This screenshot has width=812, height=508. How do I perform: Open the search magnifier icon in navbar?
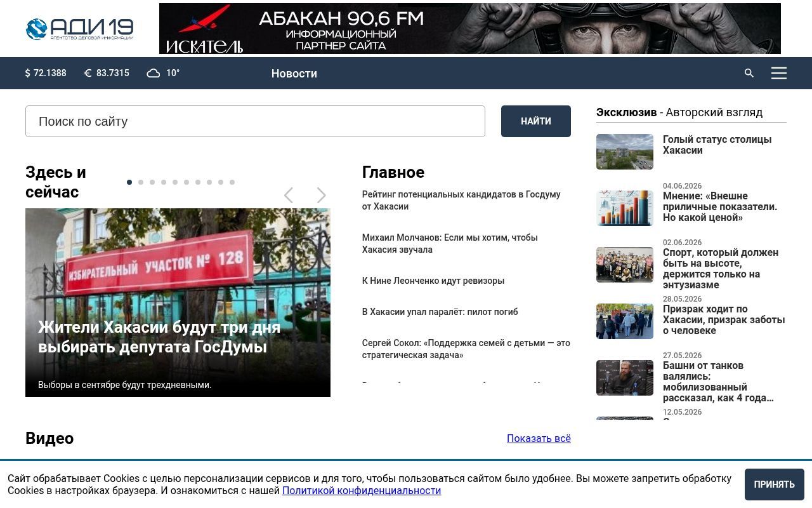[749, 73]
